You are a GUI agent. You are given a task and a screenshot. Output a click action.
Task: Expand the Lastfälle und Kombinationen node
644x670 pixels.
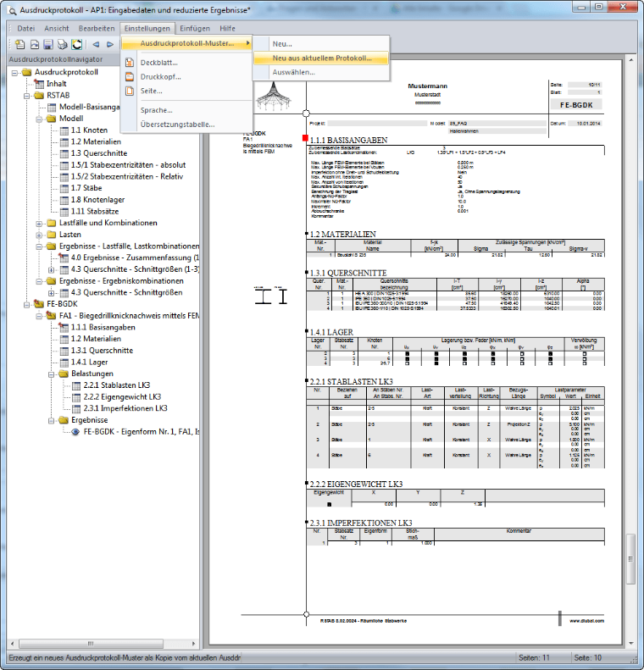39,224
